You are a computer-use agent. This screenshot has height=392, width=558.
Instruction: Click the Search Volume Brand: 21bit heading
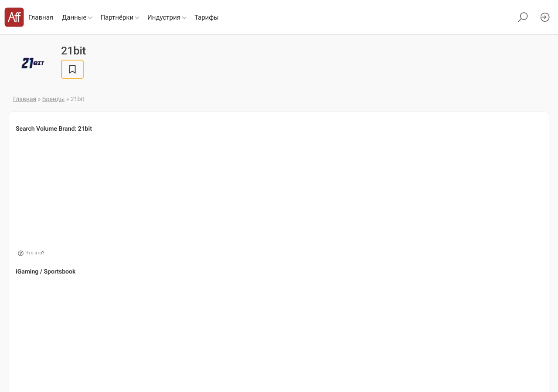pyautogui.click(x=54, y=128)
